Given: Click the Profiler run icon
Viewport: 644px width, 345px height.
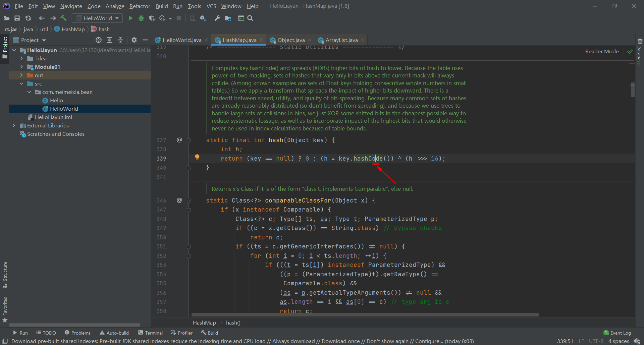Looking at the screenshot, I should 162,18.
